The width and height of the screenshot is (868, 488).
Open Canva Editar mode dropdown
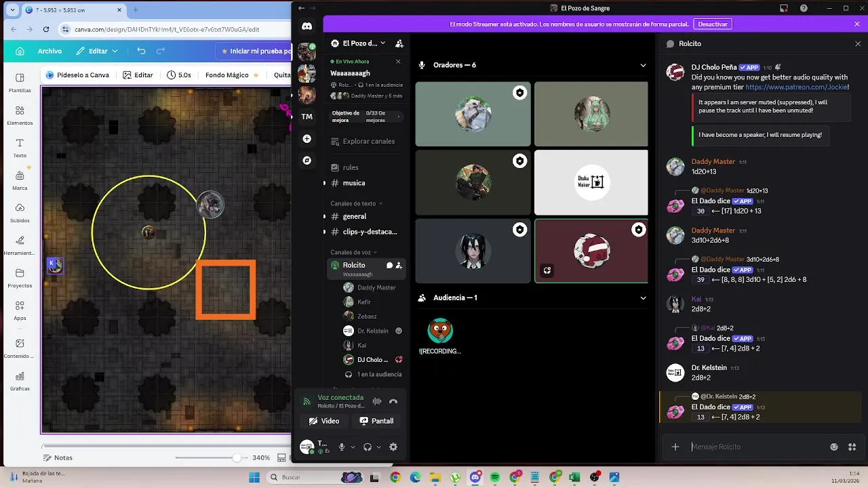click(97, 51)
